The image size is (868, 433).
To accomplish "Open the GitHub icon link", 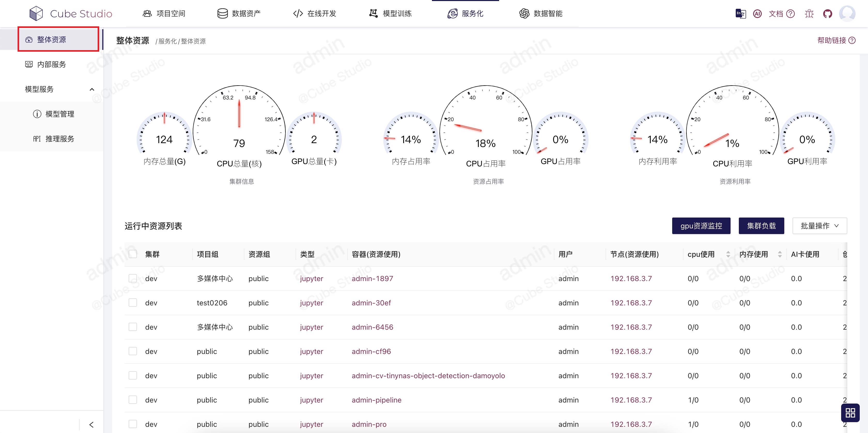I will tap(827, 14).
